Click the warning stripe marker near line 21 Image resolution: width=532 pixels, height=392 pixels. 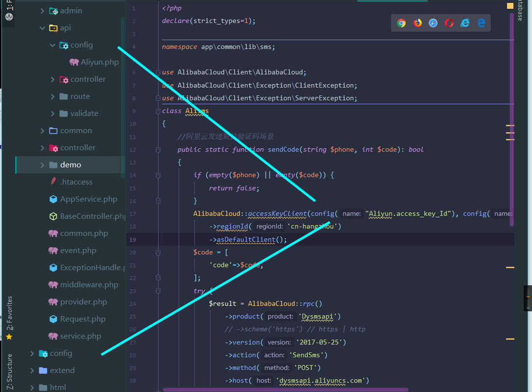[x=510, y=267]
